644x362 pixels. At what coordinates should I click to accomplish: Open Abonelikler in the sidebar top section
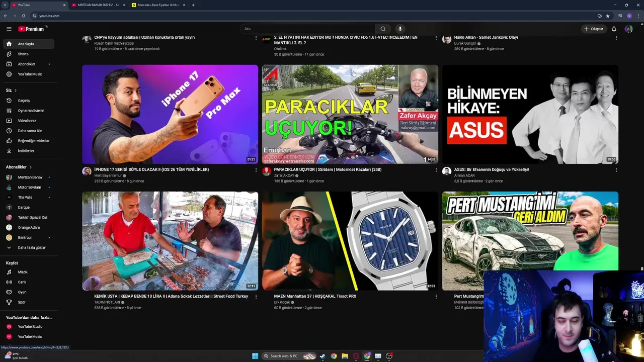pos(29,64)
